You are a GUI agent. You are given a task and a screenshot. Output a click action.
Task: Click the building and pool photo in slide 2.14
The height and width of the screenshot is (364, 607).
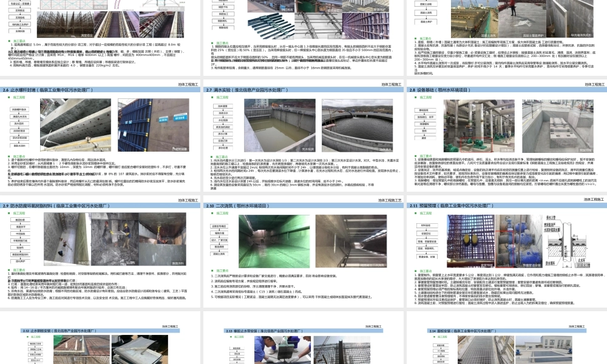coord(543,349)
